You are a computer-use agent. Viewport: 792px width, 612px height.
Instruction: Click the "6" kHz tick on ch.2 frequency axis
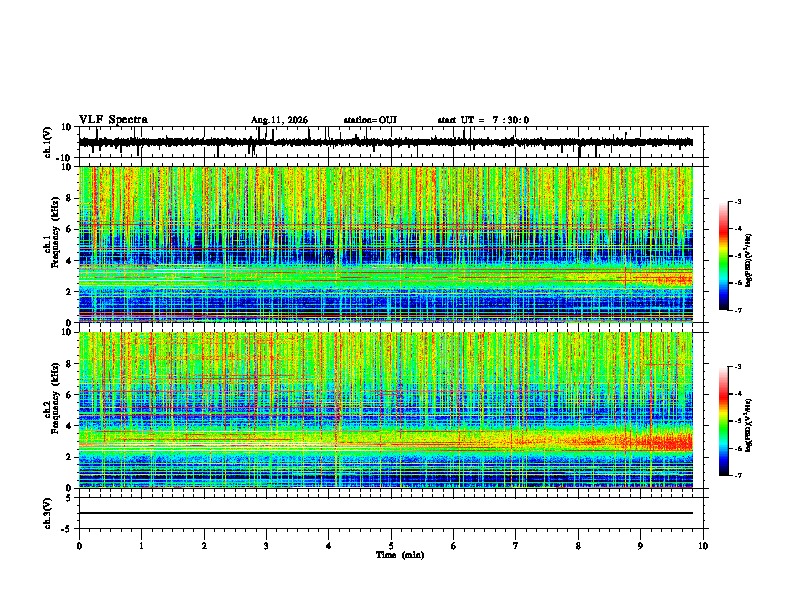click(x=69, y=394)
